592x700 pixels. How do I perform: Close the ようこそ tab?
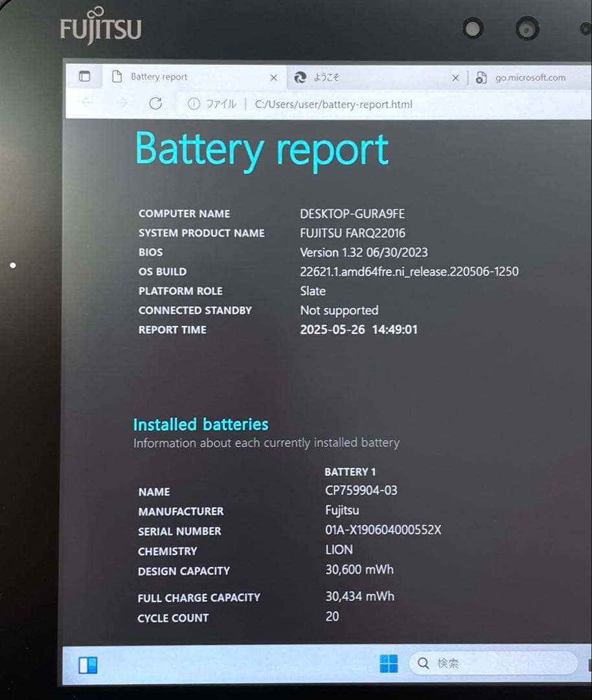click(455, 78)
